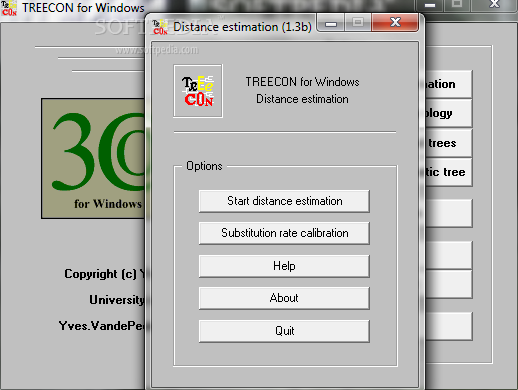Viewport: 518px width, 390px height.
Task: Close the main TREECON for Windows window
Action: click(494, 5)
